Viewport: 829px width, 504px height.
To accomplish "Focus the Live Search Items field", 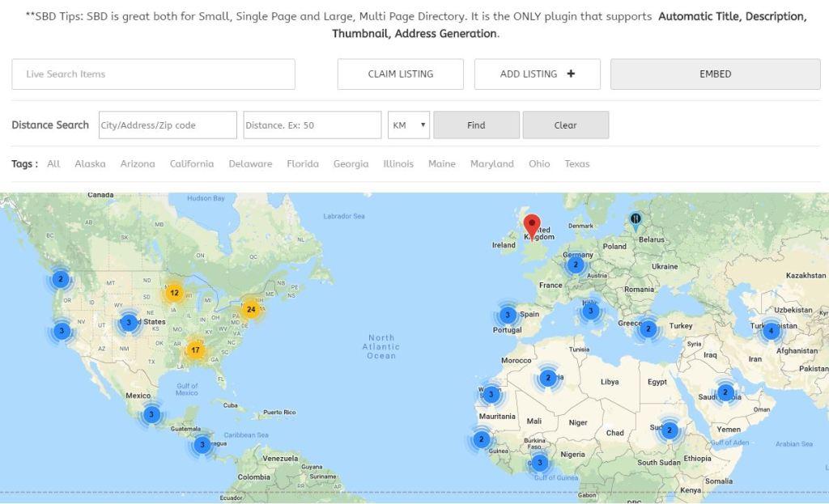I will pyautogui.click(x=153, y=74).
